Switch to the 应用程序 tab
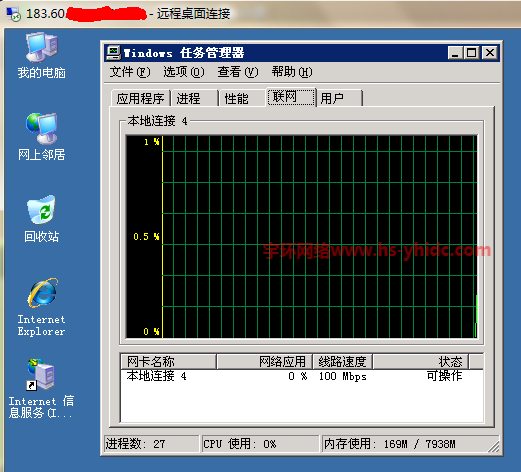This screenshot has height=472, width=521. click(x=140, y=98)
